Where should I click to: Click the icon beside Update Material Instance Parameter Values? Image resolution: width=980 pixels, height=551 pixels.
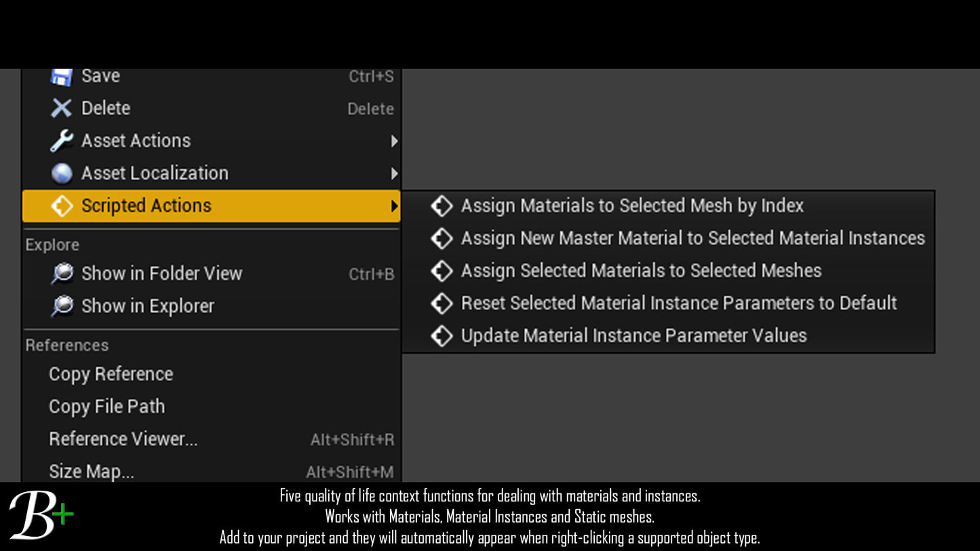[x=442, y=336]
